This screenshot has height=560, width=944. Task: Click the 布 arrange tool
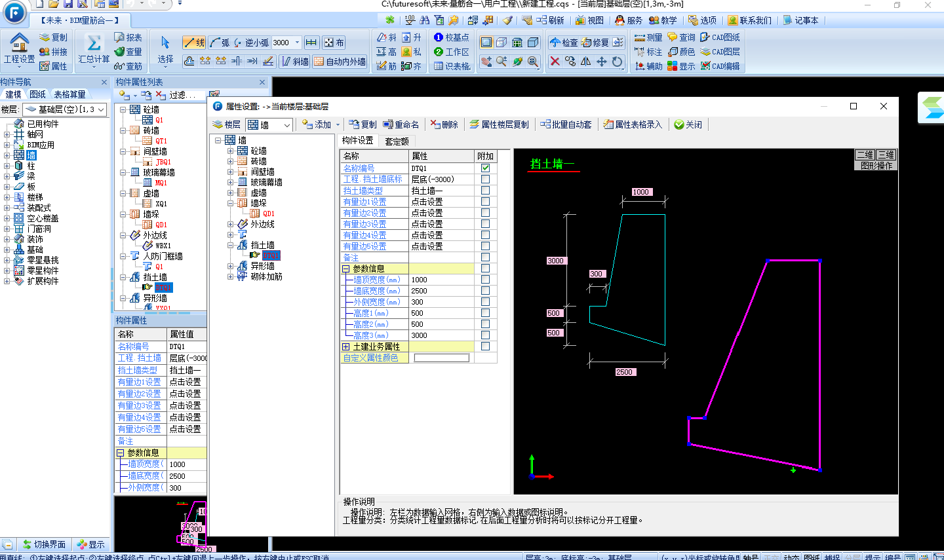coord(334,43)
